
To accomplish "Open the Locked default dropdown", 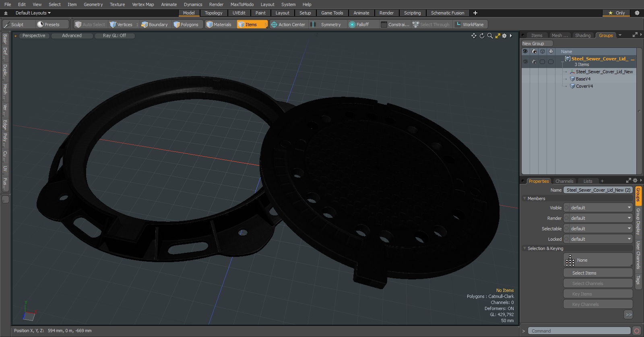I will pyautogui.click(x=598, y=239).
